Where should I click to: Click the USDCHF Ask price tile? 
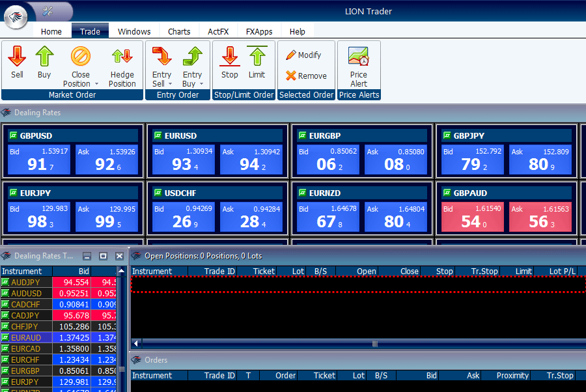pos(251,217)
